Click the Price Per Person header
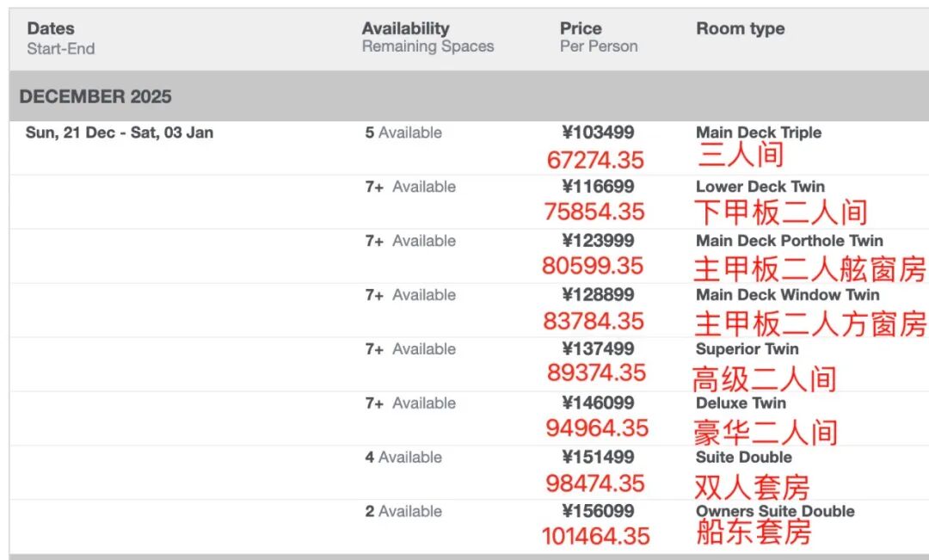929x560 pixels. [581, 29]
